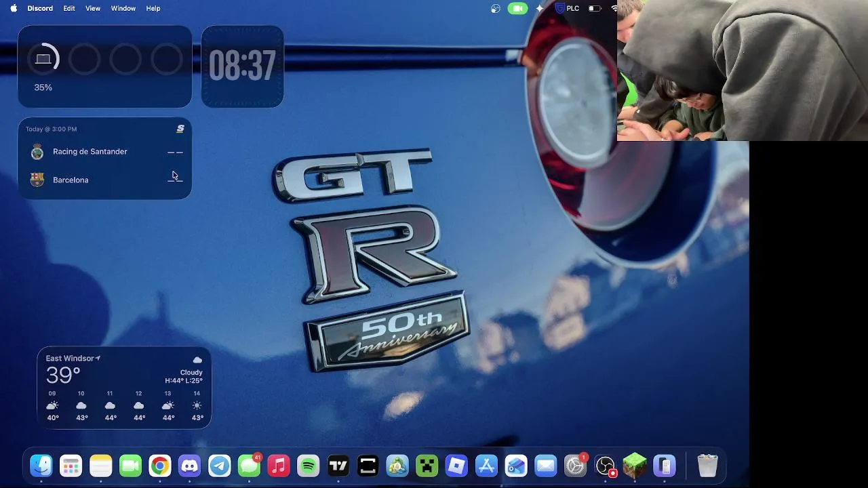
Task: Open Finder from the dock
Action: 41,466
